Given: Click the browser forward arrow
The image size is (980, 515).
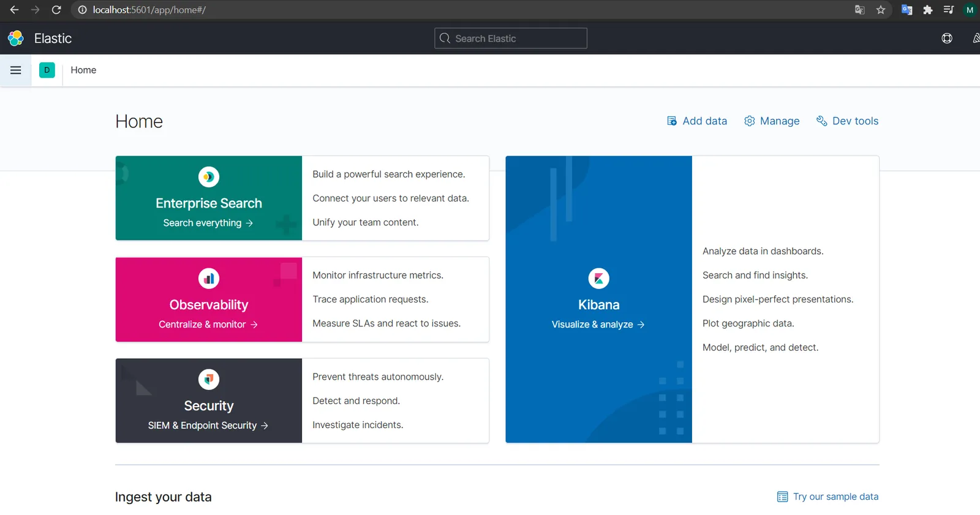Looking at the screenshot, I should 35,10.
